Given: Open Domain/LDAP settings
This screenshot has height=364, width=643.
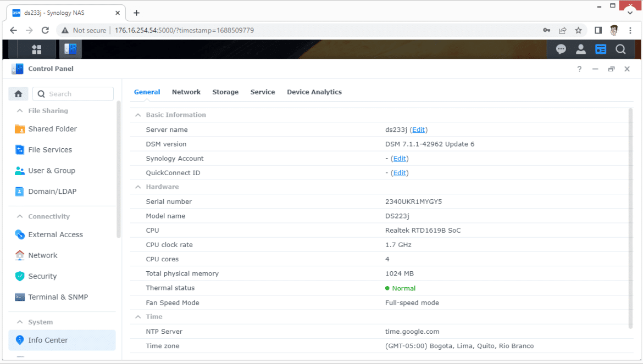Looking at the screenshot, I should click(62, 191).
